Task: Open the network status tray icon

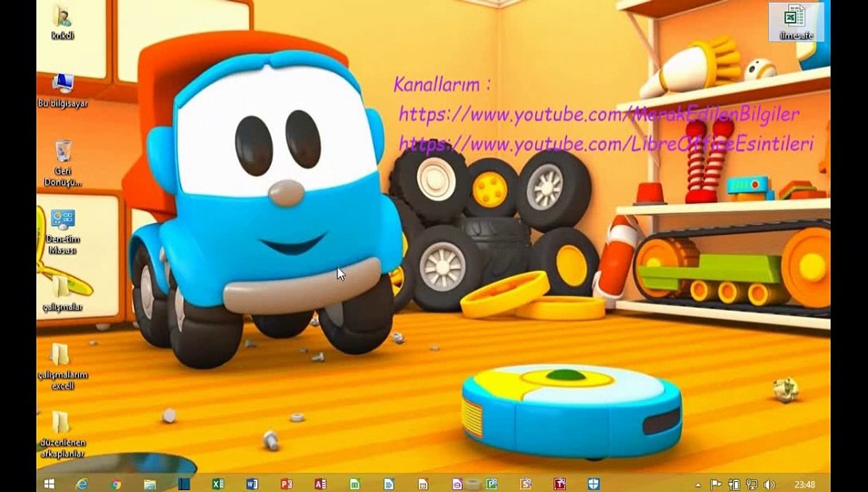Action: [752, 484]
